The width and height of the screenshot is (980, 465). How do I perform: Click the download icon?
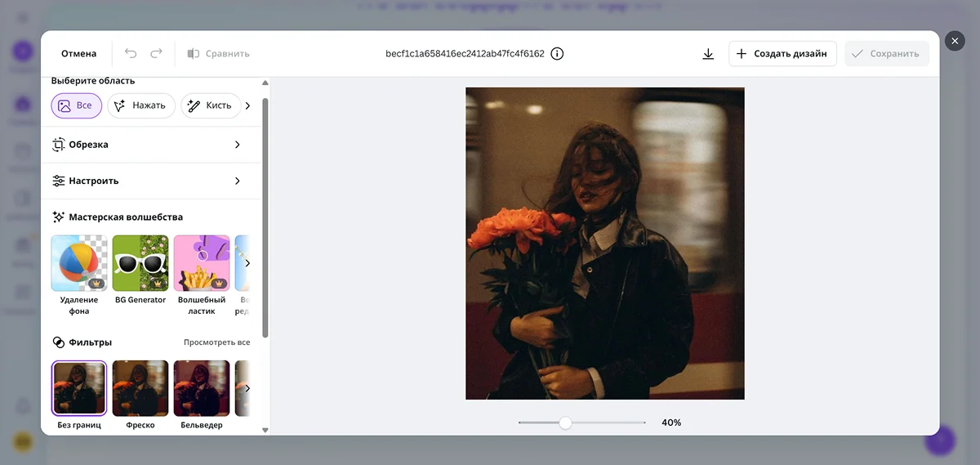click(x=708, y=54)
